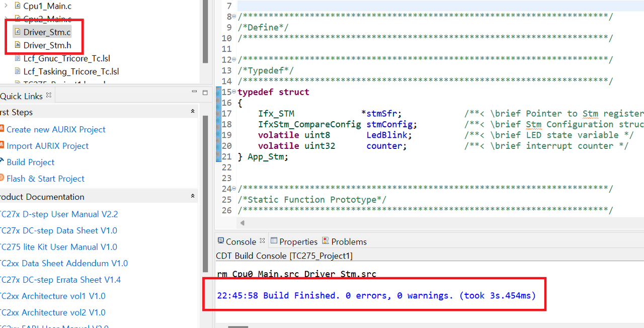Click 'IfxStm_CompareConfig' in code line 18

309,124
